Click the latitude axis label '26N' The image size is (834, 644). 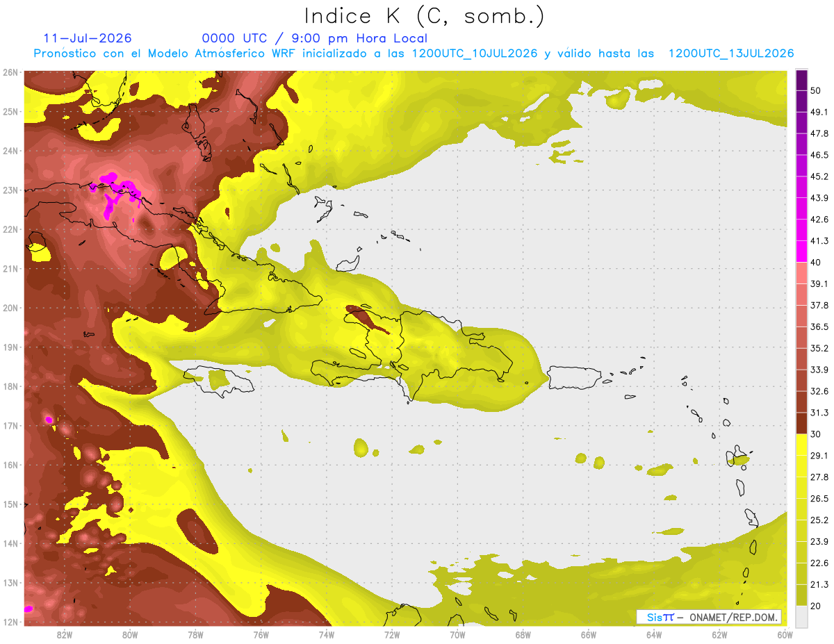click(10, 72)
